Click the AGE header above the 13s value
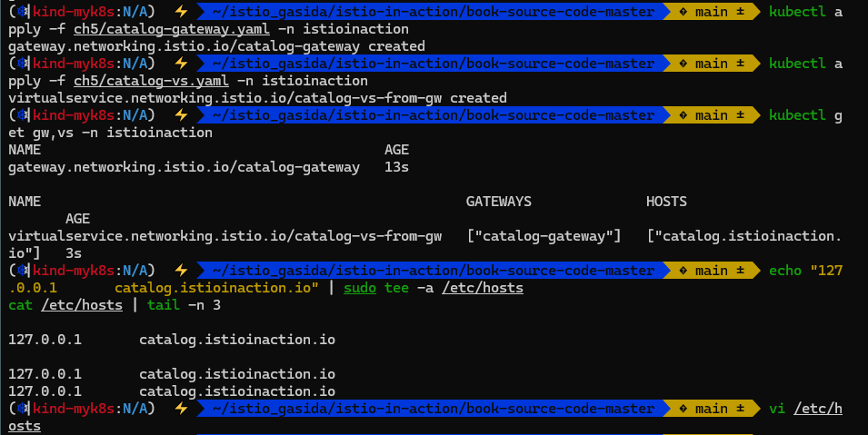Viewport: 868px width, 435px height. [x=396, y=150]
